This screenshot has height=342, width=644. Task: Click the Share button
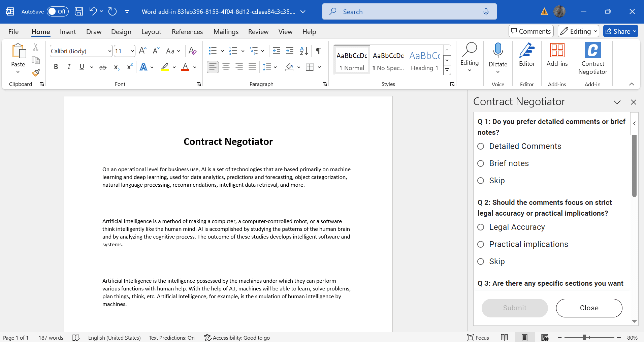click(x=621, y=31)
